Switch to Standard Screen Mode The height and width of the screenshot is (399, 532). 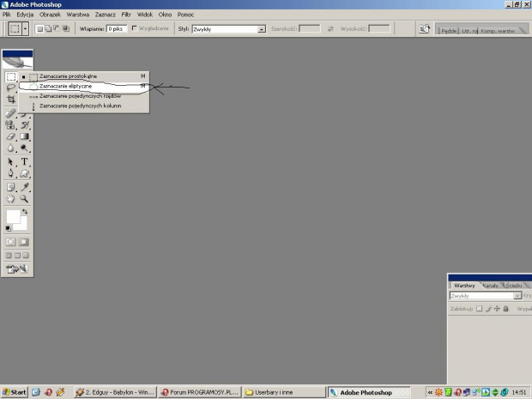(9, 256)
